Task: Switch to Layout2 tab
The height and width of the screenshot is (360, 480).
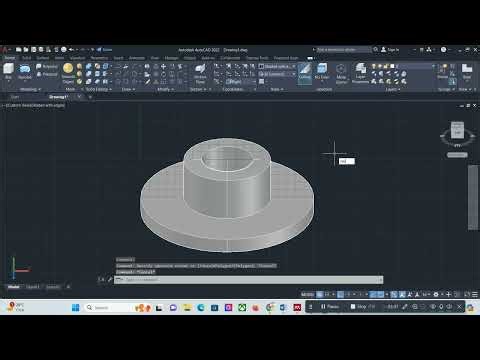Action: pyautogui.click(x=53, y=287)
